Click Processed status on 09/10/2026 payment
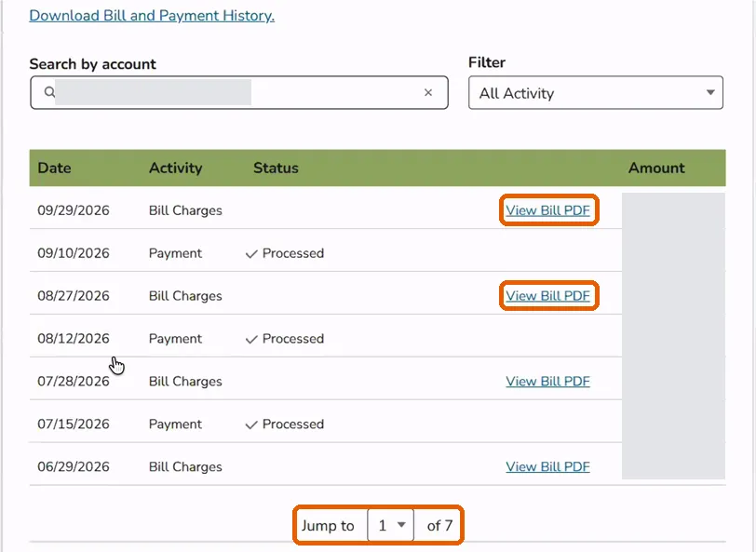Screen dimensions: 756x552 pyautogui.click(x=285, y=253)
